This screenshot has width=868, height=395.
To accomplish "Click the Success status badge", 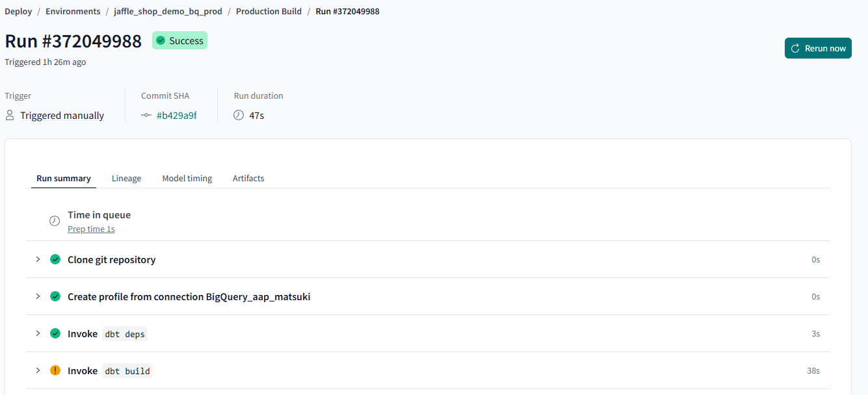I will (x=179, y=40).
